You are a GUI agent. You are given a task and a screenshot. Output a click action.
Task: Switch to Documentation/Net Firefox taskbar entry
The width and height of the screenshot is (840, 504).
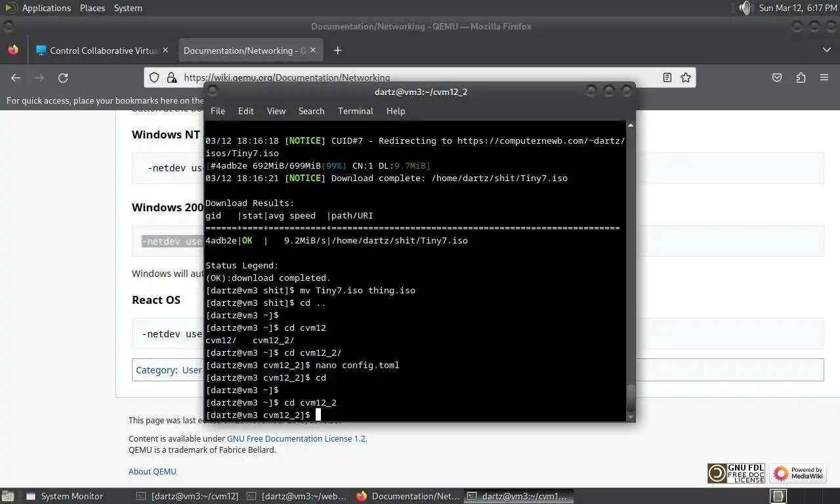click(x=408, y=496)
